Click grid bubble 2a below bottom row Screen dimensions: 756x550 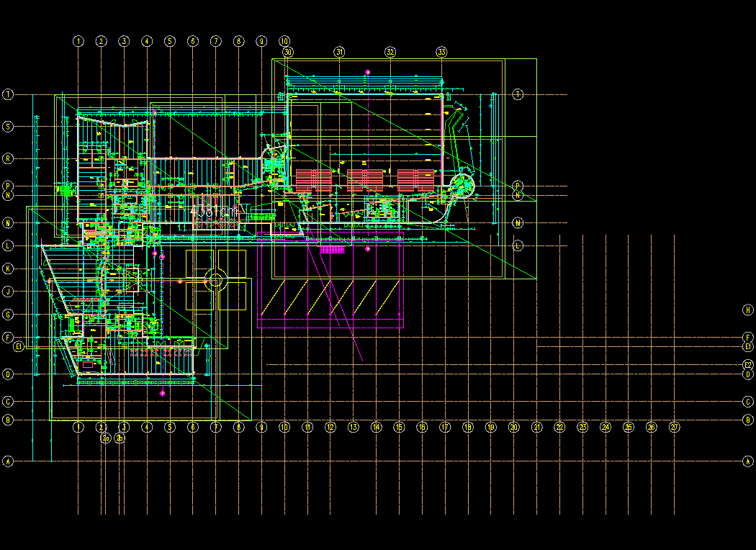click(105, 438)
